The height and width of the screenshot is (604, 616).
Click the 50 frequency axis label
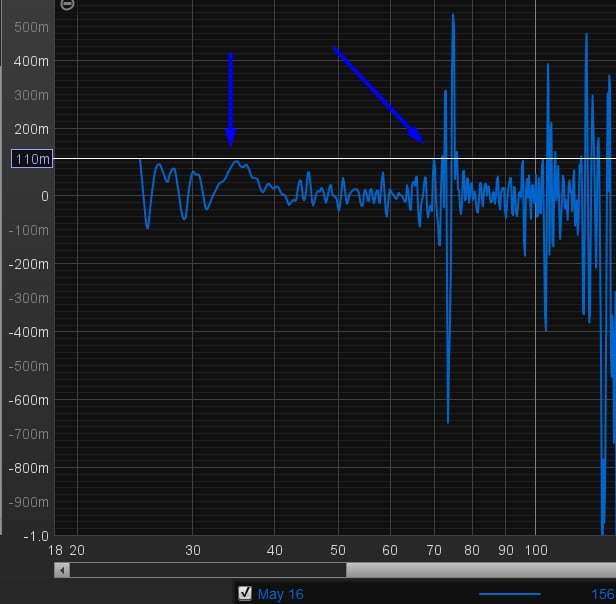(338, 550)
